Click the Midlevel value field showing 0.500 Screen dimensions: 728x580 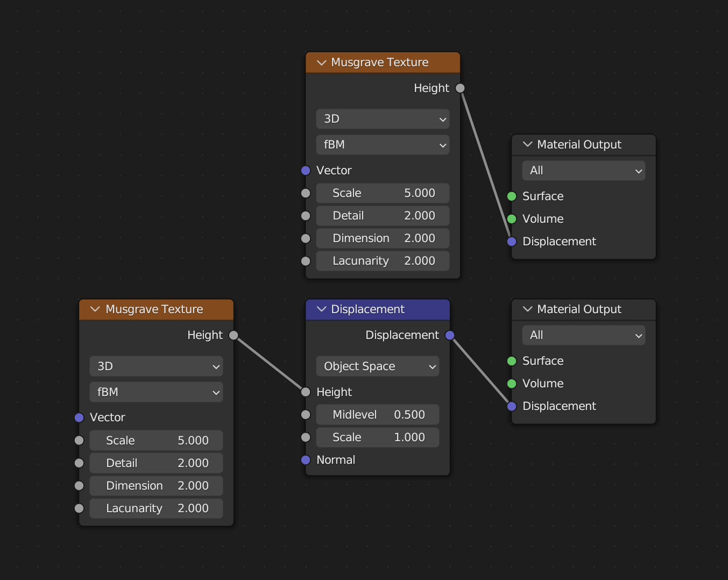tap(378, 415)
